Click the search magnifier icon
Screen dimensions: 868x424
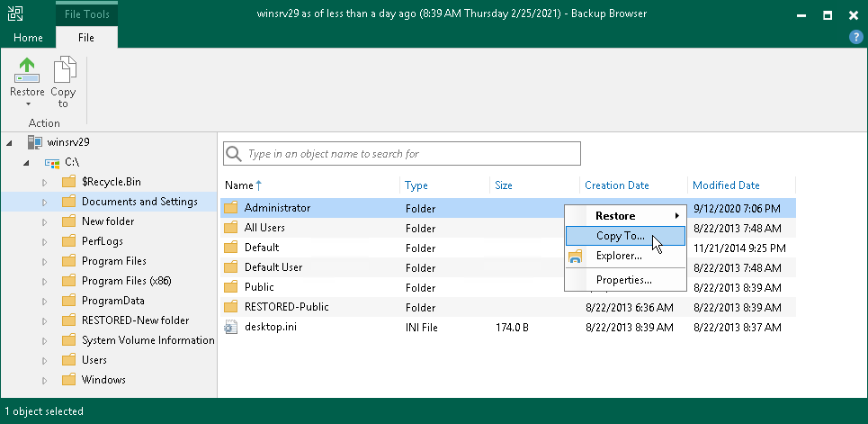pyautogui.click(x=235, y=154)
